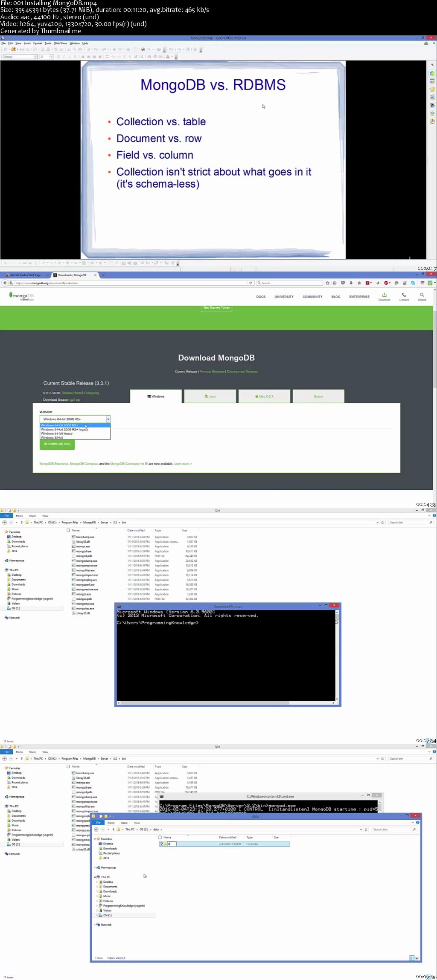This screenshot has width=437, height=980.
Task: Click the Firefox home icon
Action: [359, 283]
